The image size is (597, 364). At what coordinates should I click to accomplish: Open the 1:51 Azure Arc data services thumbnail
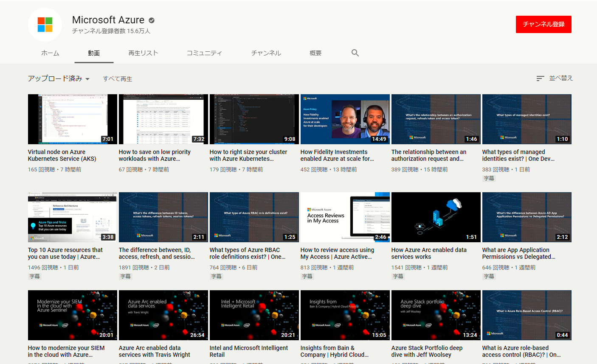coord(436,217)
